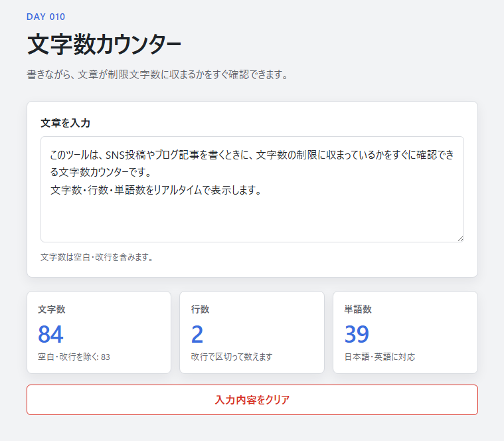Focus the 文章を入力 text area
The image size is (504, 441).
coord(252,189)
